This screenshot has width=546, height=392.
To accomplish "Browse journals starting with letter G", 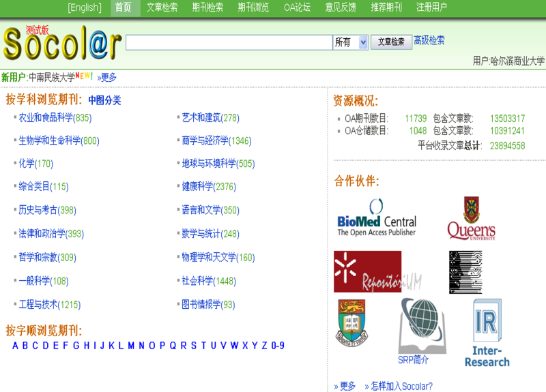I will coord(76,346).
